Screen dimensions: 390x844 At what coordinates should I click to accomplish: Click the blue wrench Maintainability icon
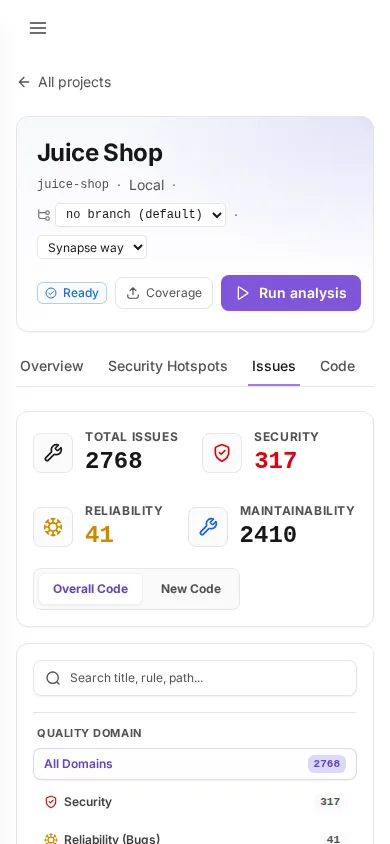[208, 527]
